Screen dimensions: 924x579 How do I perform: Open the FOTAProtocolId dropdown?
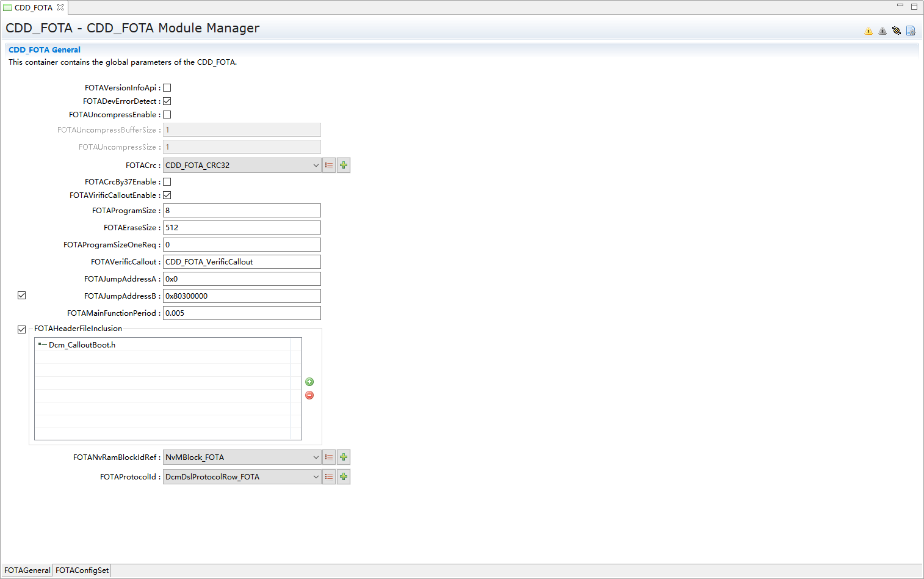[x=242, y=476]
